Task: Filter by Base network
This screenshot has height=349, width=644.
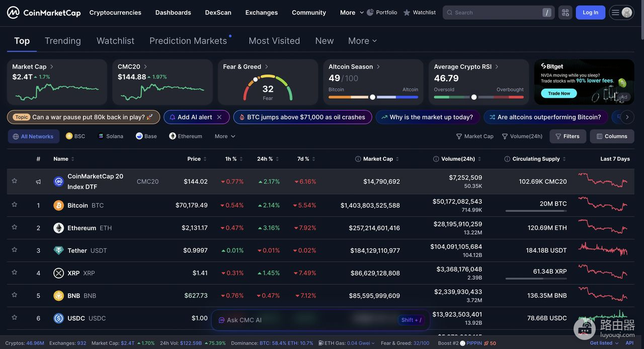Action: click(146, 136)
